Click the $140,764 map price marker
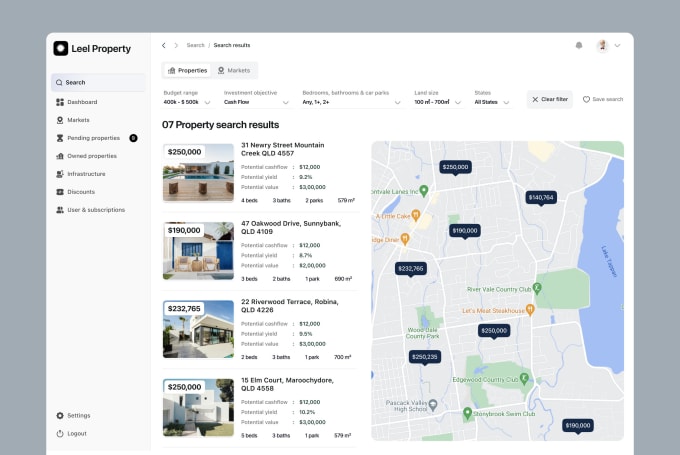 point(541,198)
